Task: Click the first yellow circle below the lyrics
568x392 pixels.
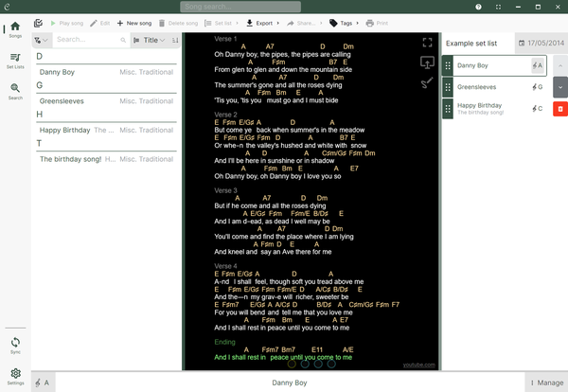Action: tap(292, 364)
